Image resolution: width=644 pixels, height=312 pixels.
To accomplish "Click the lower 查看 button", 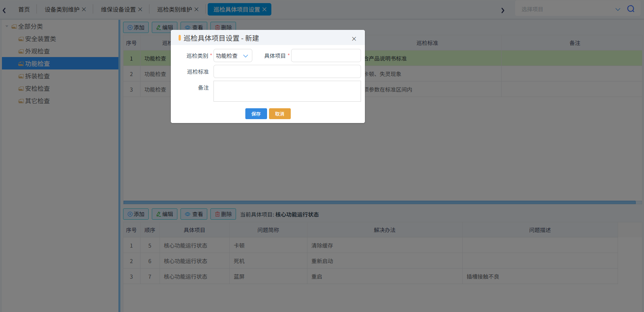I will click(x=194, y=214).
